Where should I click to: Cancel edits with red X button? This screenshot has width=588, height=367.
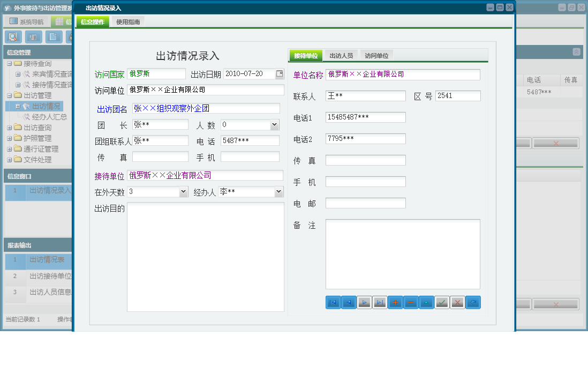click(457, 303)
